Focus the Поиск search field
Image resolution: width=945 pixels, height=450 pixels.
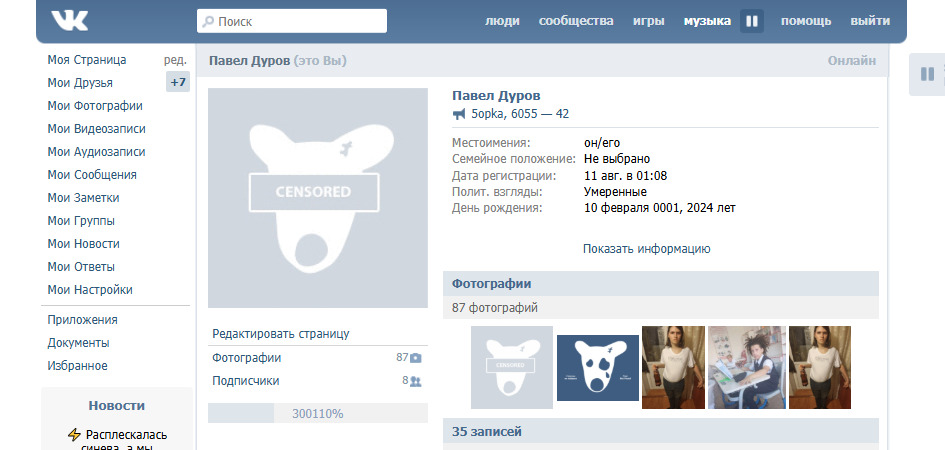(292, 21)
